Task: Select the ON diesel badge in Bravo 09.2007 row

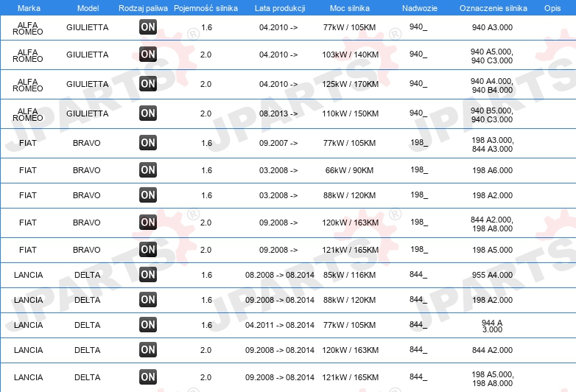Action: pos(148,142)
